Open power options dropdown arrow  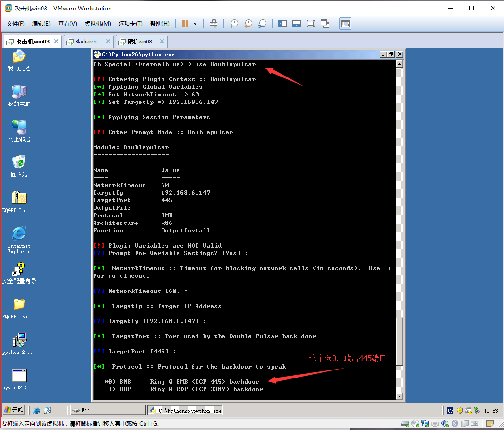[195, 24]
